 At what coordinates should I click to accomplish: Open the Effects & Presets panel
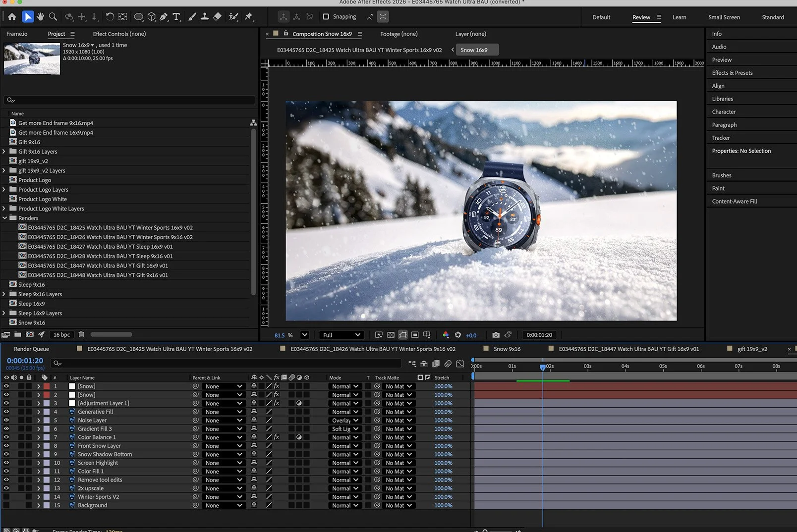tap(732, 73)
